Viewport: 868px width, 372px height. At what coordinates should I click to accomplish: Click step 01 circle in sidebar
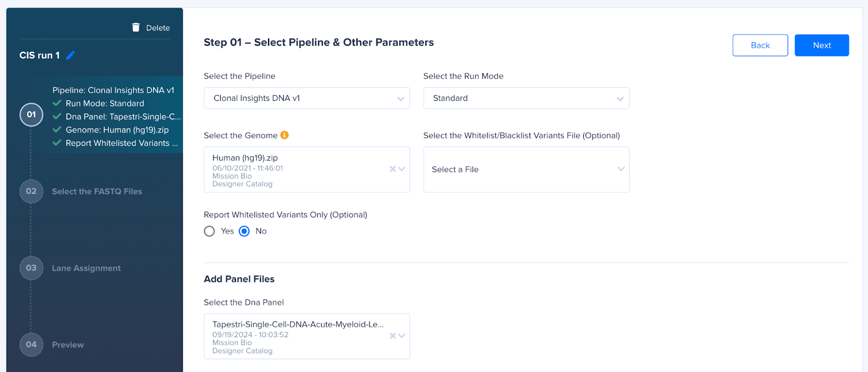tap(31, 115)
